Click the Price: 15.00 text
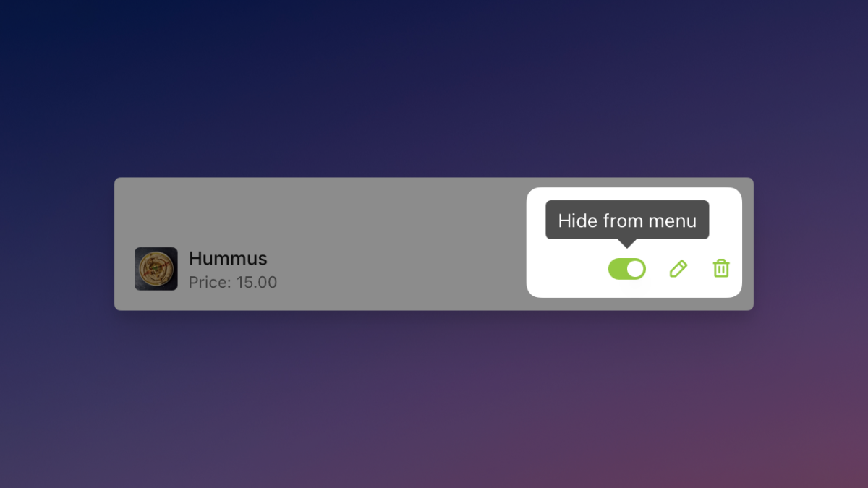The height and width of the screenshot is (488, 868). pos(233,283)
